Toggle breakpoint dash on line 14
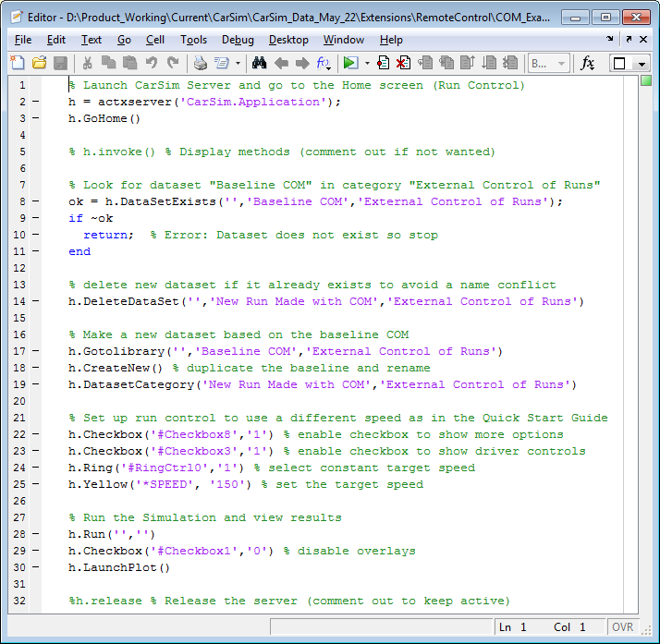660x644 pixels. pyautogui.click(x=36, y=301)
